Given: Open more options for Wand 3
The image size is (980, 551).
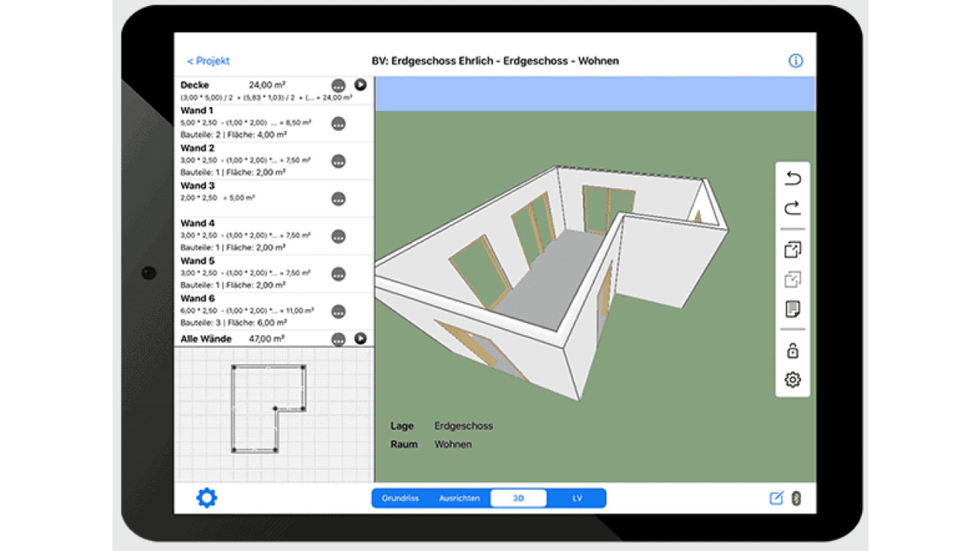Looking at the screenshot, I should (x=338, y=199).
